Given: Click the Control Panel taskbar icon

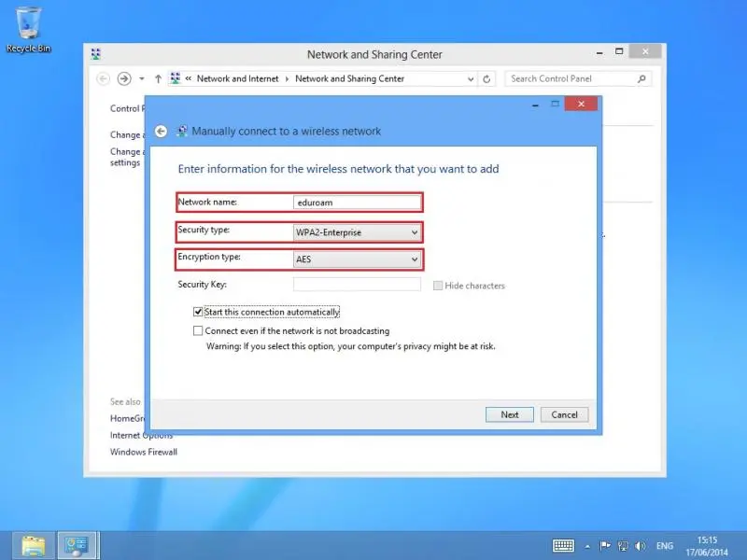Looking at the screenshot, I should point(78,545).
